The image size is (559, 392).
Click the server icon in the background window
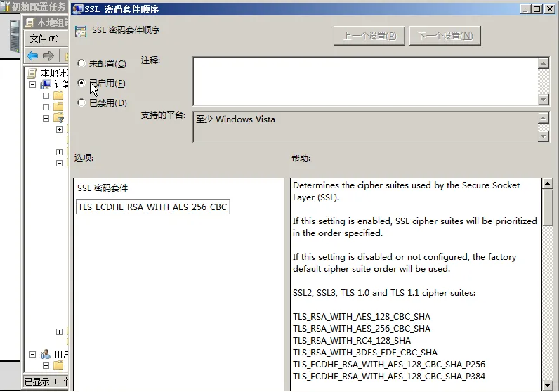click(15, 37)
